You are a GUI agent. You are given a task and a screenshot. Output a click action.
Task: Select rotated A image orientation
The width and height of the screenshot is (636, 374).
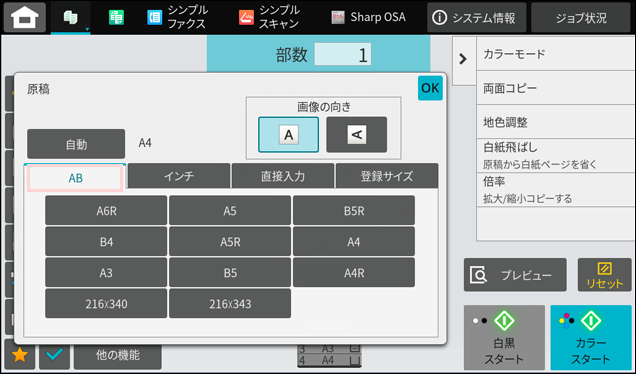[357, 135]
